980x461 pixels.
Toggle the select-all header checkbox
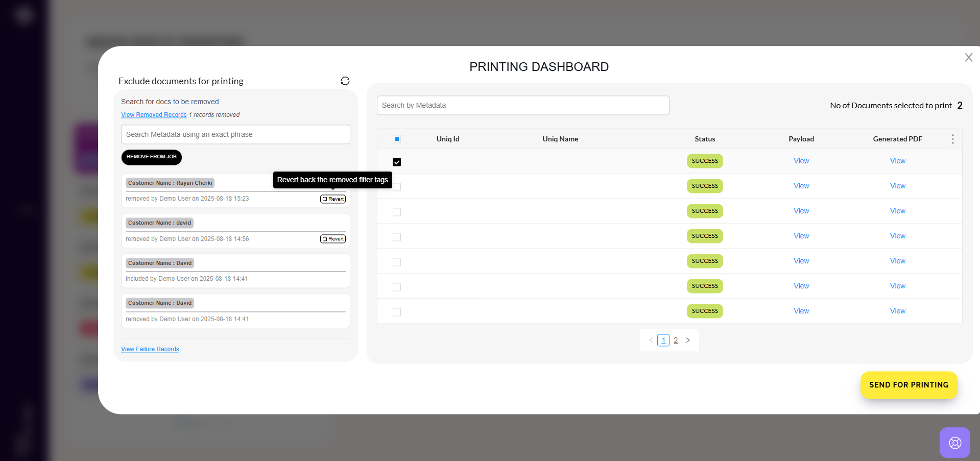(x=397, y=139)
